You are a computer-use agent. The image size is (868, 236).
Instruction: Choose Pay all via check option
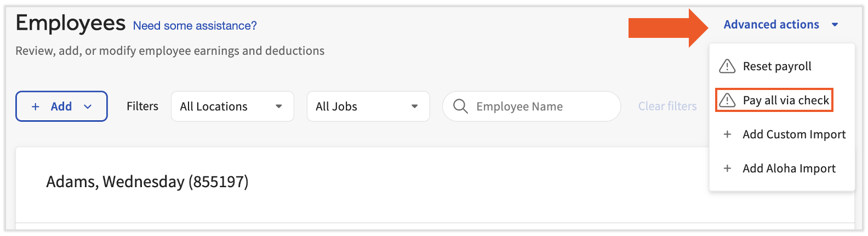(786, 100)
